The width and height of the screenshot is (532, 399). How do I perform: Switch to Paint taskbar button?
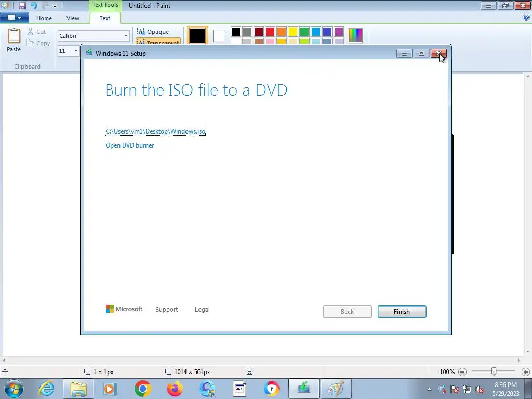coord(336,389)
